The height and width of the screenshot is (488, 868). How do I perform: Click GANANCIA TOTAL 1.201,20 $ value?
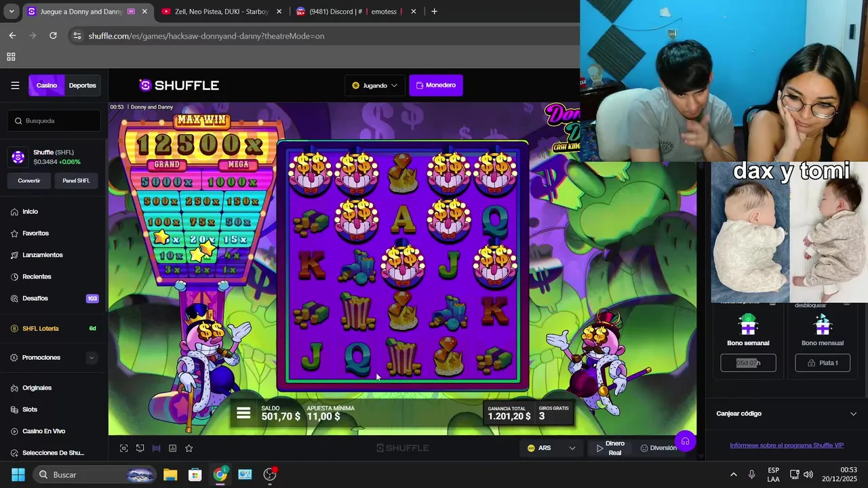[x=509, y=413]
